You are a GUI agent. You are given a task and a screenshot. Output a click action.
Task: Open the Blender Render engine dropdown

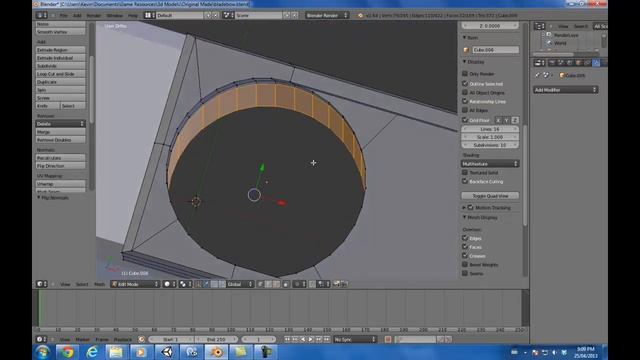coord(327,15)
